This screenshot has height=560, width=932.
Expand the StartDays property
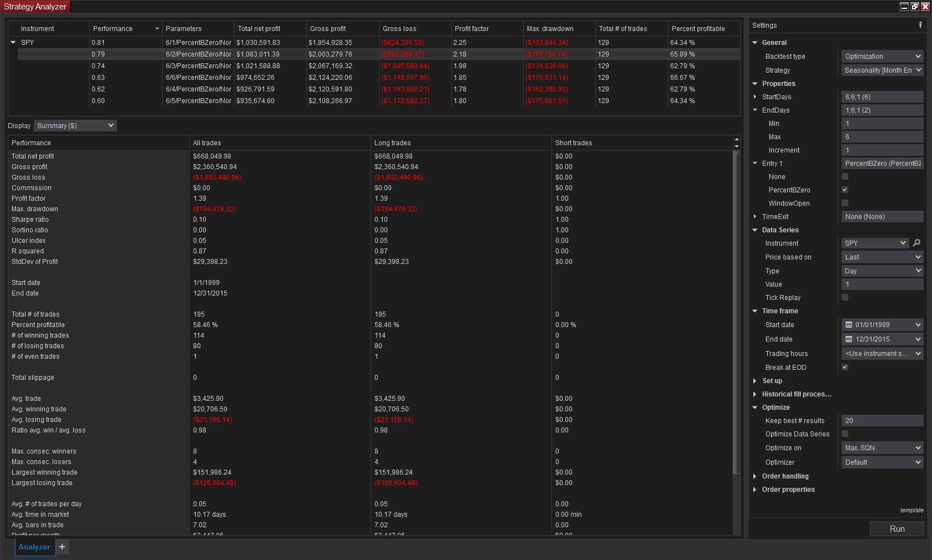pyautogui.click(x=755, y=97)
